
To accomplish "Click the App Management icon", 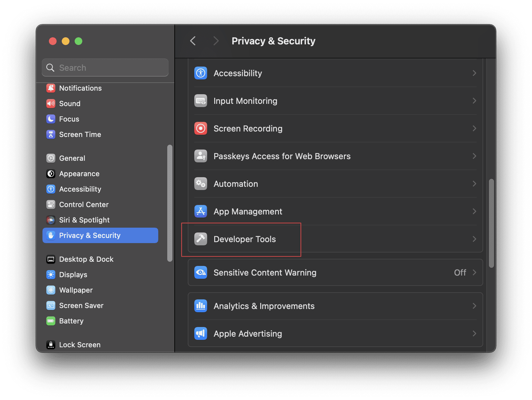I will tap(201, 212).
